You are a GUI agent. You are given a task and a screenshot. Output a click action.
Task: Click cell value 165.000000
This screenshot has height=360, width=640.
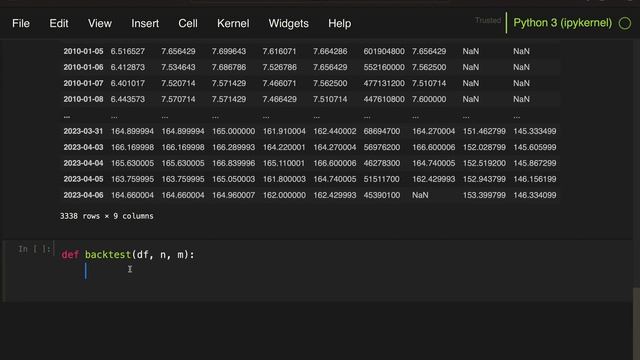233,131
